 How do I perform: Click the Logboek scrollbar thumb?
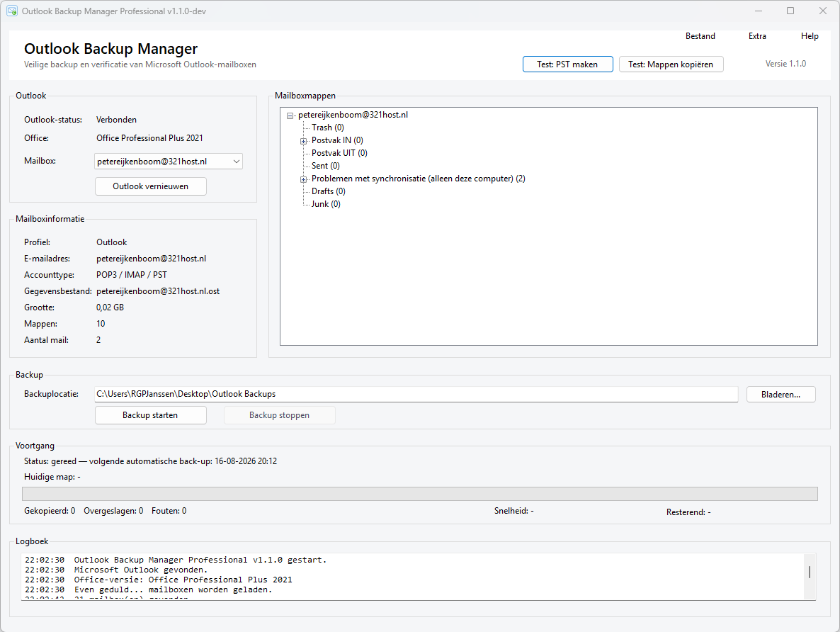[809, 572]
